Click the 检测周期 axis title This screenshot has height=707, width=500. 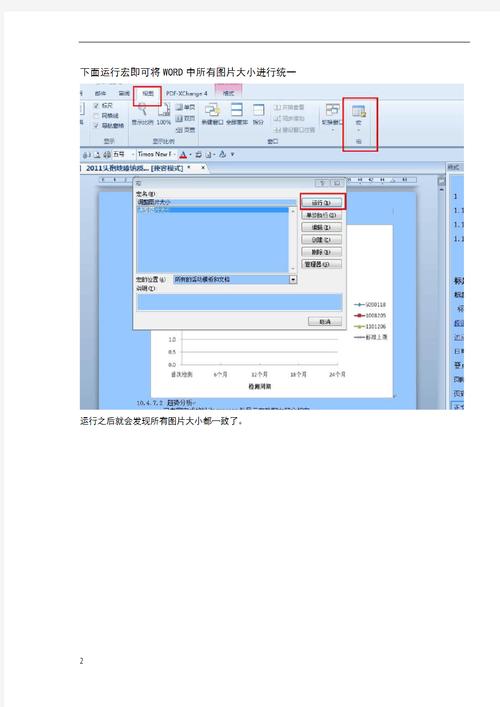(x=260, y=386)
